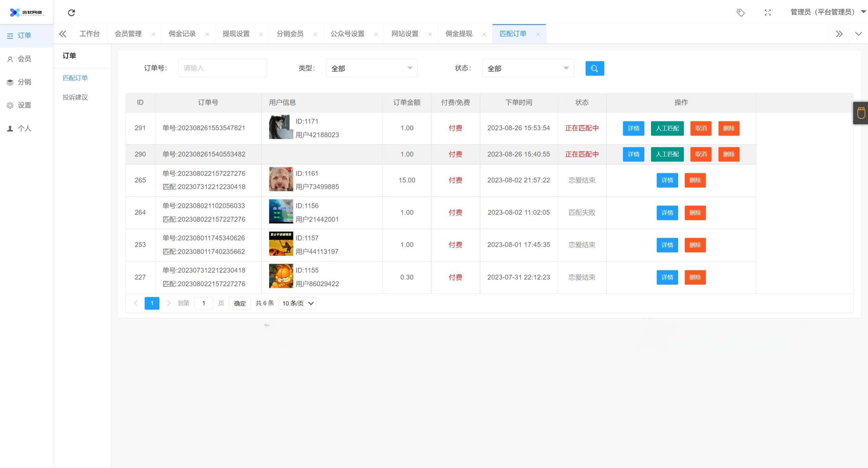
Task: Open the 10条/页 page size selector
Action: click(x=297, y=303)
